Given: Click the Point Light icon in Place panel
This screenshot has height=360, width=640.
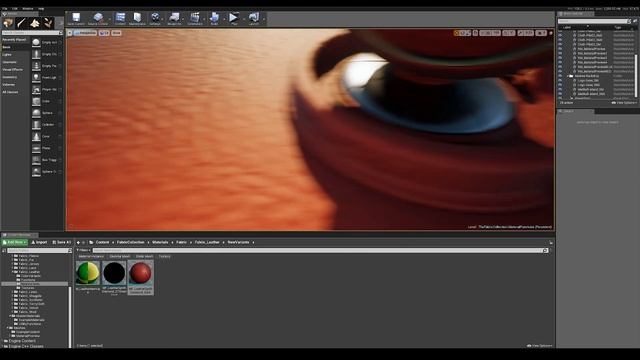Looking at the screenshot, I should tap(36, 77).
